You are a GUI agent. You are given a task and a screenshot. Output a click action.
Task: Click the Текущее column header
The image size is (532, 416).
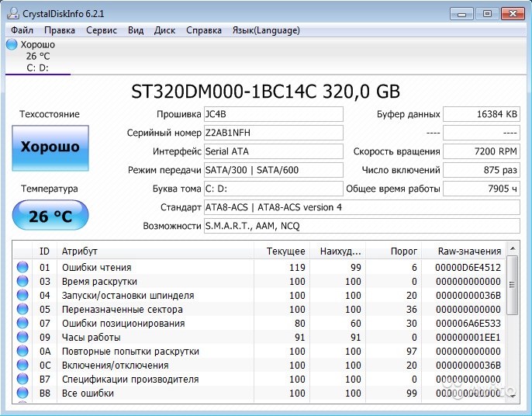click(x=282, y=251)
